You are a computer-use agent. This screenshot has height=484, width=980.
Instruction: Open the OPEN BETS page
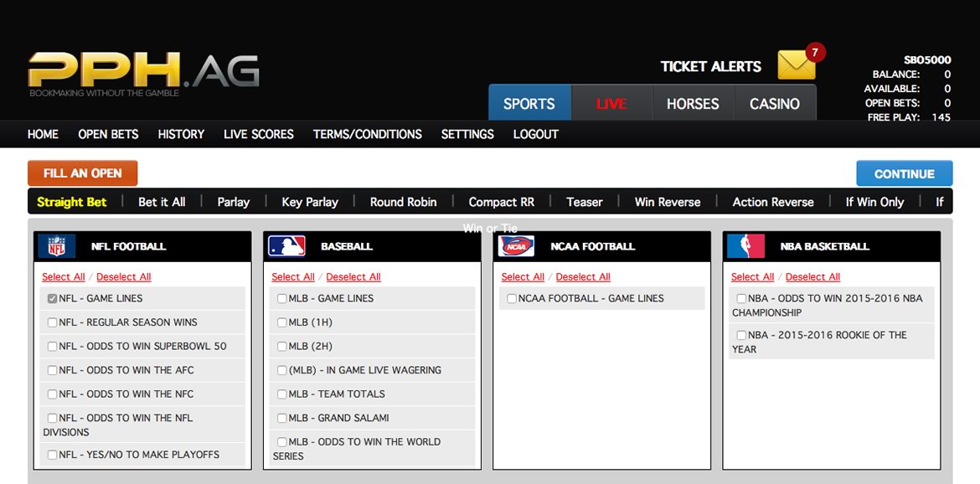[108, 134]
